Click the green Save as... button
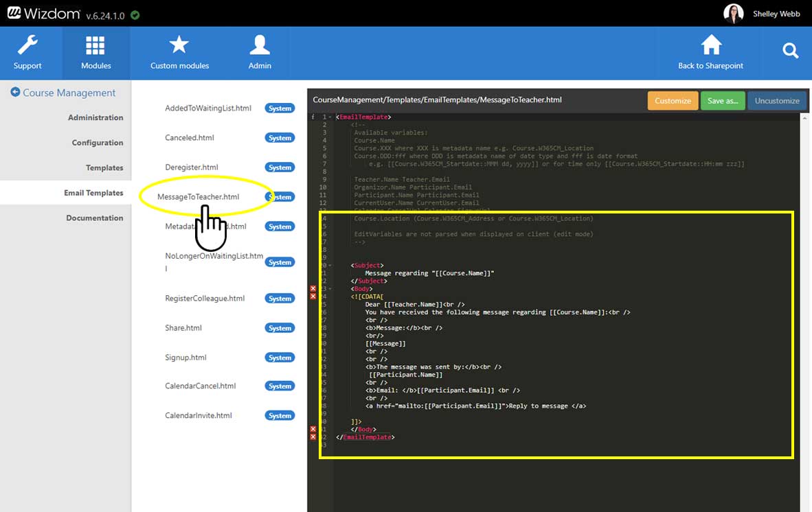 click(722, 101)
